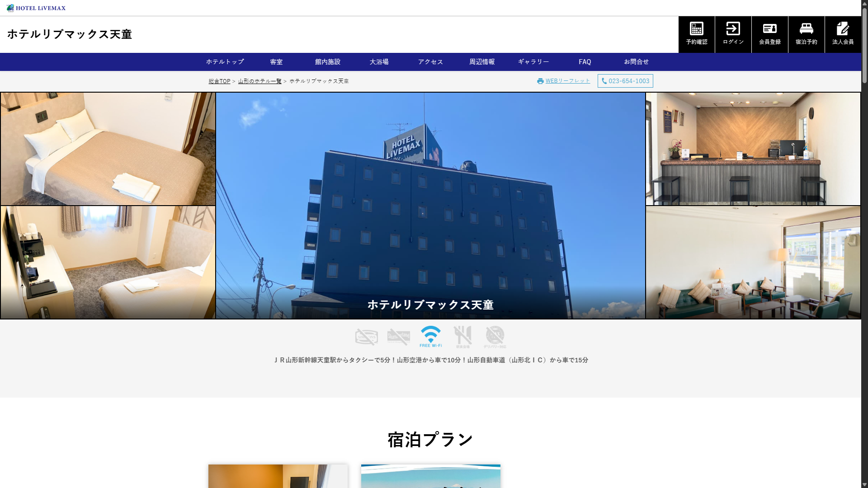
Task: Click the page vertical scrollbar thumb
Action: click(864, 45)
